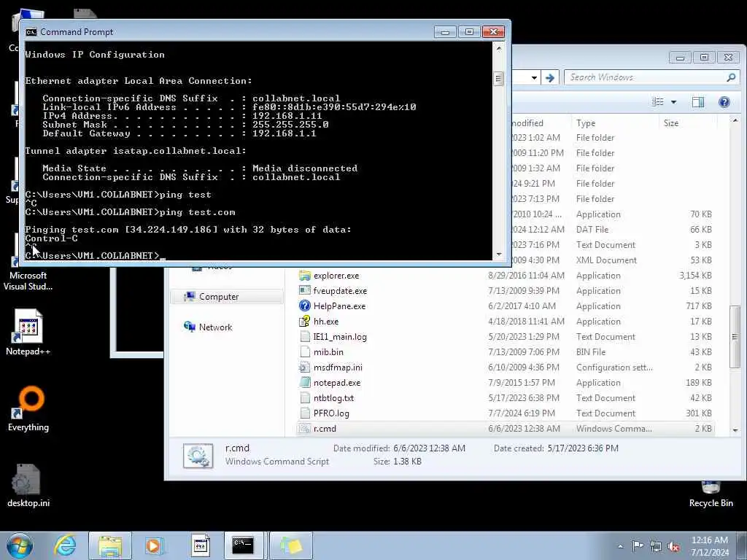Click the Notepad++ taskbar icon

[x=200, y=545]
